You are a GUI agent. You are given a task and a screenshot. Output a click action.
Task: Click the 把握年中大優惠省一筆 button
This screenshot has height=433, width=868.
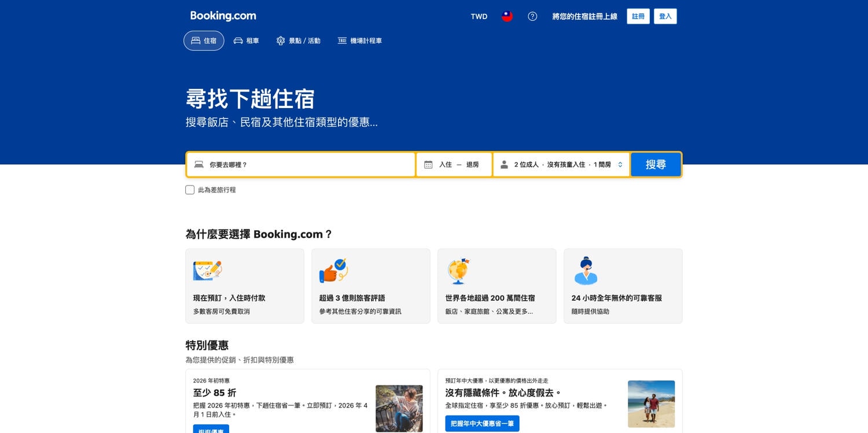click(x=482, y=423)
